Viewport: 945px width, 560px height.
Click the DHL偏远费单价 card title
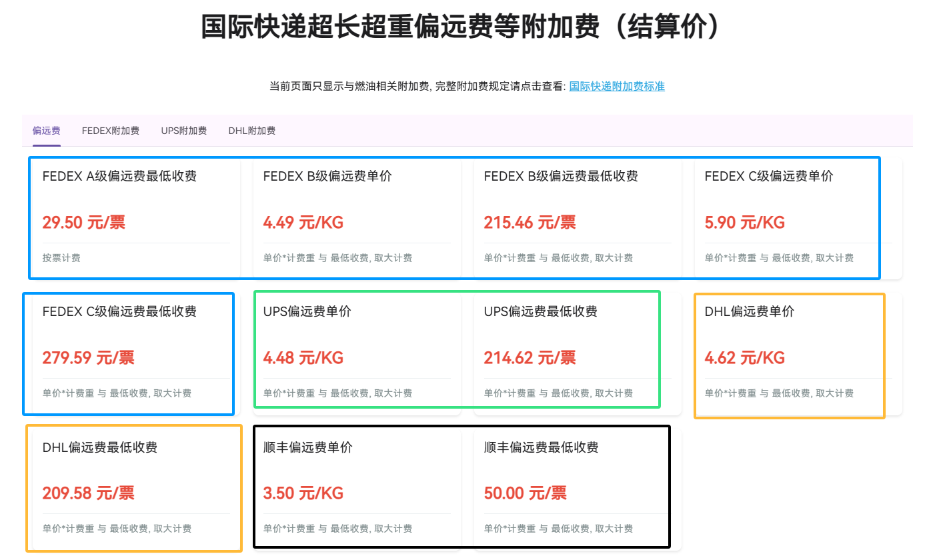tap(750, 312)
